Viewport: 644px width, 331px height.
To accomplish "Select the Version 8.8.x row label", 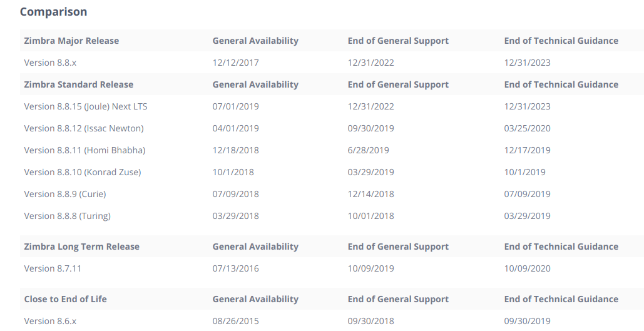I will (50, 63).
